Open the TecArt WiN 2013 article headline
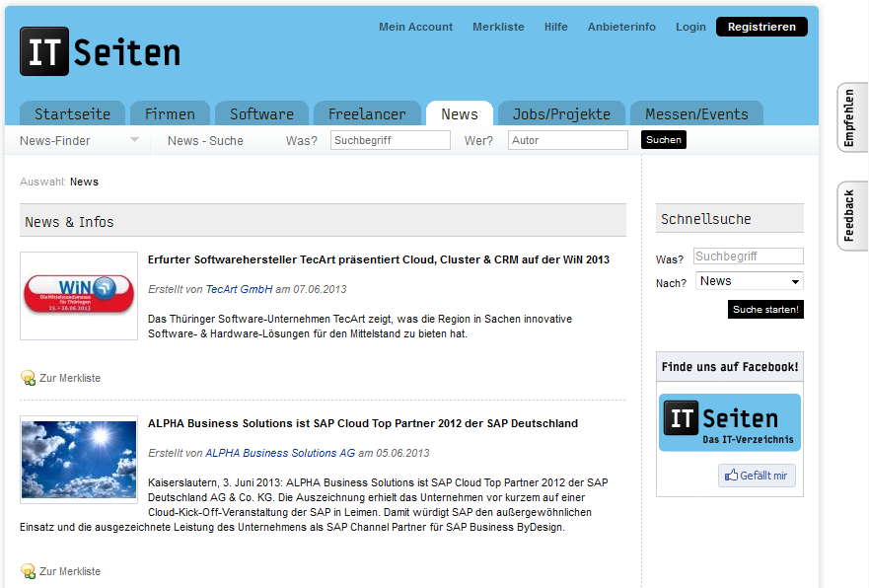 click(x=379, y=259)
